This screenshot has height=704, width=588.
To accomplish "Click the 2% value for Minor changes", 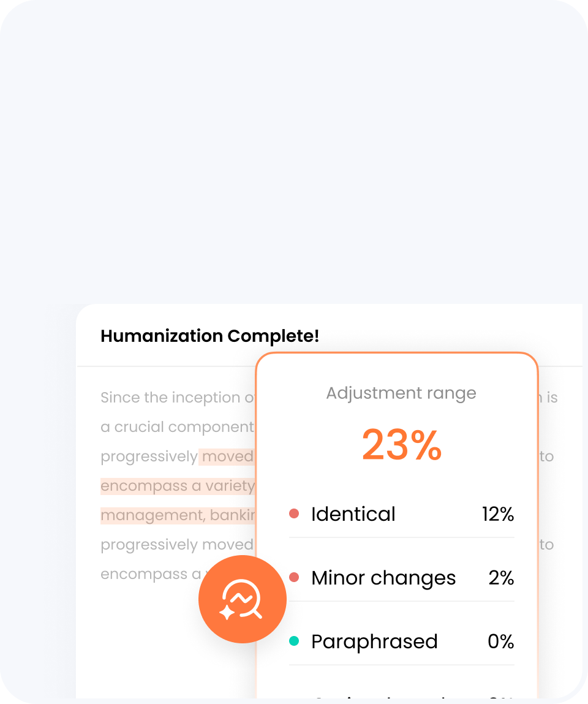I will coord(502,578).
